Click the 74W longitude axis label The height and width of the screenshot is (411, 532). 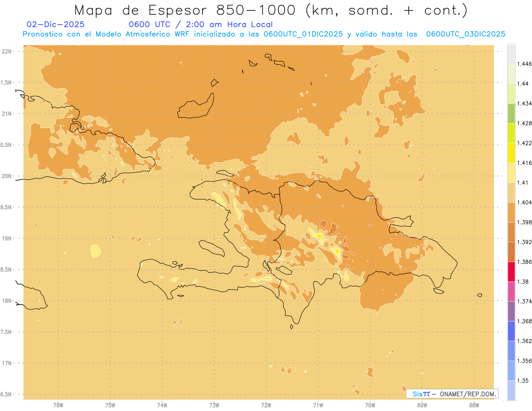(x=162, y=405)
